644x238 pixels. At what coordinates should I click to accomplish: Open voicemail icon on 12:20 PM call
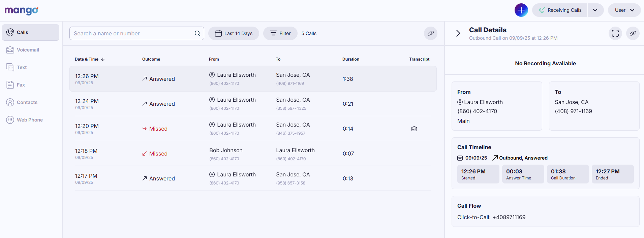coord(414,129)
